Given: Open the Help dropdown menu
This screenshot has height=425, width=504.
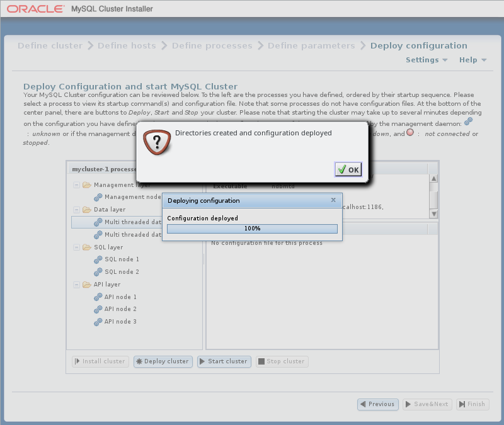Looking at the screenshot, I should click(x=472, y=60).
